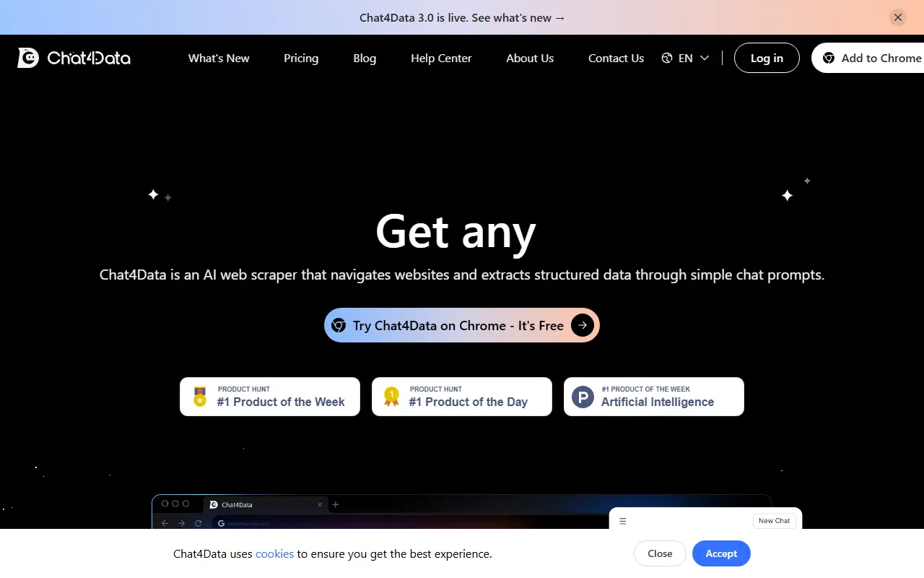
Task: Click the gold medal Product of the Day icon
Action: tap(391, 397)
